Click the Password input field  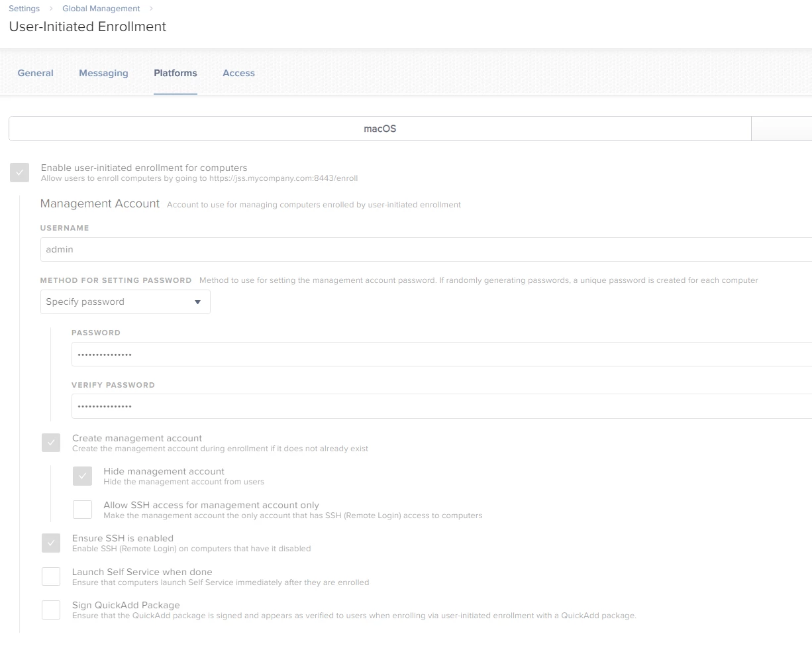tap(442, 354)
